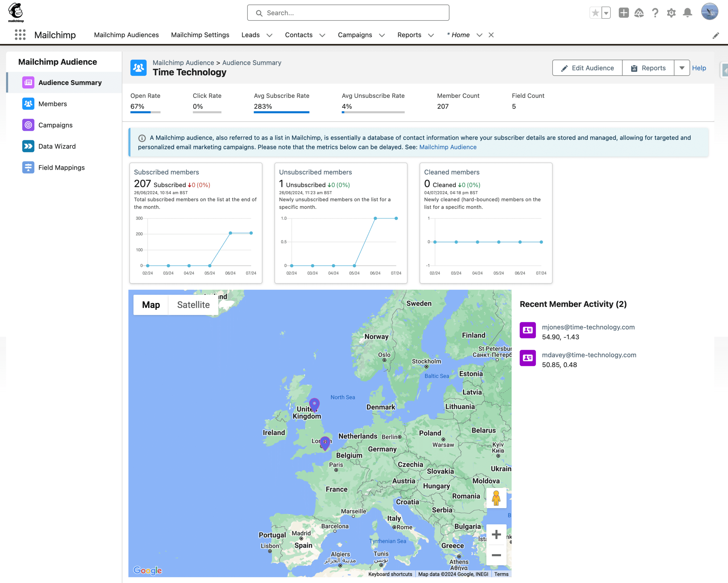
Task: Open favorites list dropdown arrow
Action: click(x=606, y=13)
